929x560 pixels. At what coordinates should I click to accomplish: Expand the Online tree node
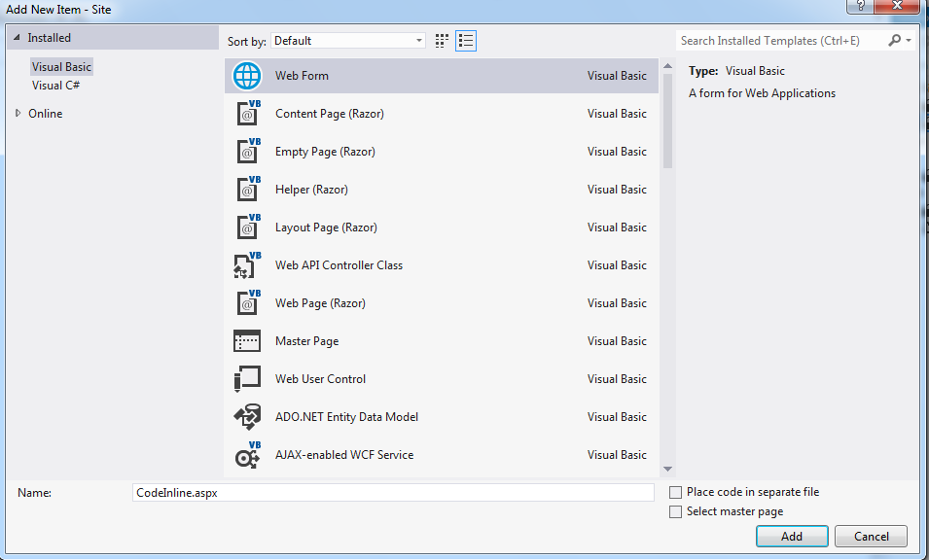point(18,113)
